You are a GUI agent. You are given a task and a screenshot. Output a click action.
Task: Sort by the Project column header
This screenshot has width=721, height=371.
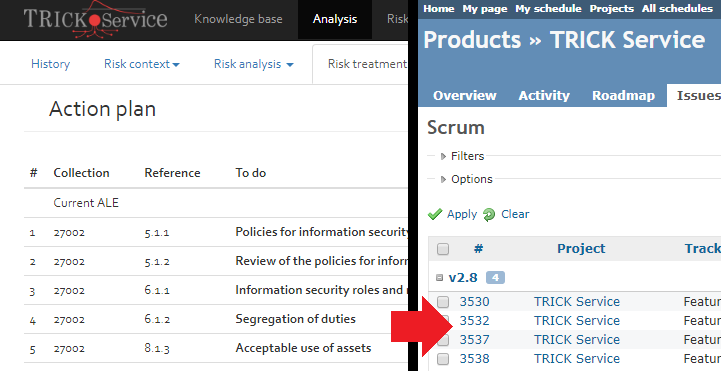pos(581,249)
